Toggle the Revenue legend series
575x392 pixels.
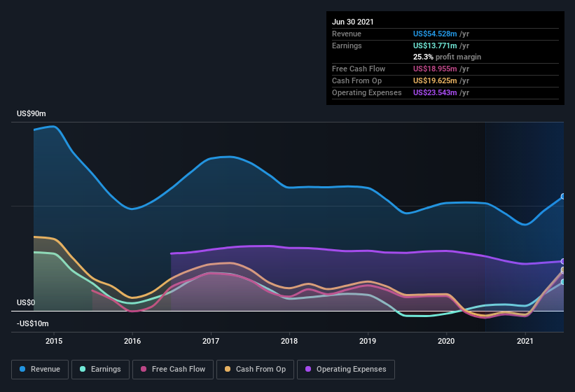40,370
